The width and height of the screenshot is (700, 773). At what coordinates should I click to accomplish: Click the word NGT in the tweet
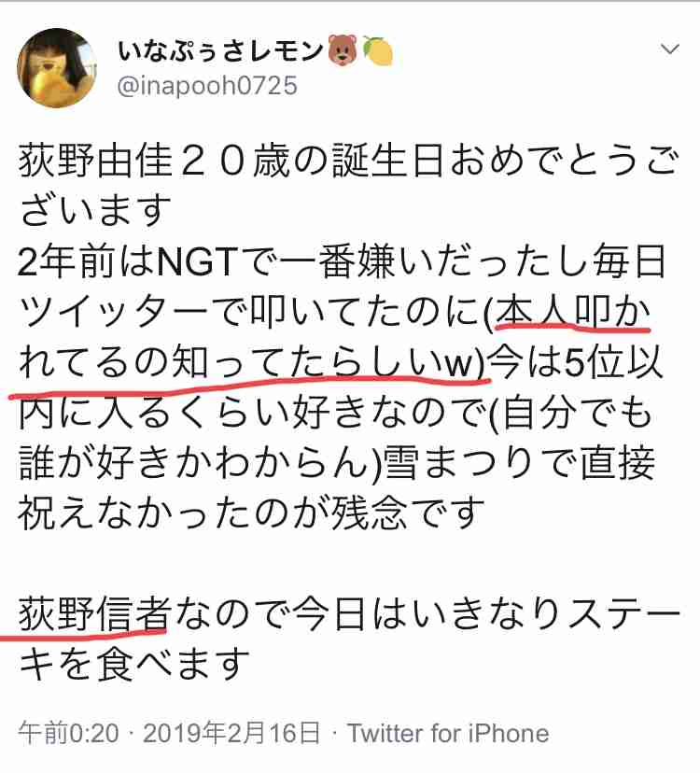197,262
